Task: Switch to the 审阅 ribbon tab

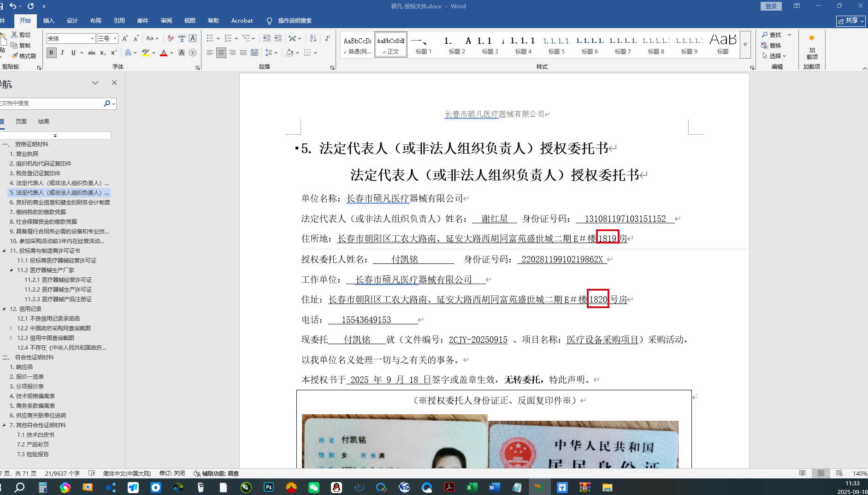Action: pos(166,21)
